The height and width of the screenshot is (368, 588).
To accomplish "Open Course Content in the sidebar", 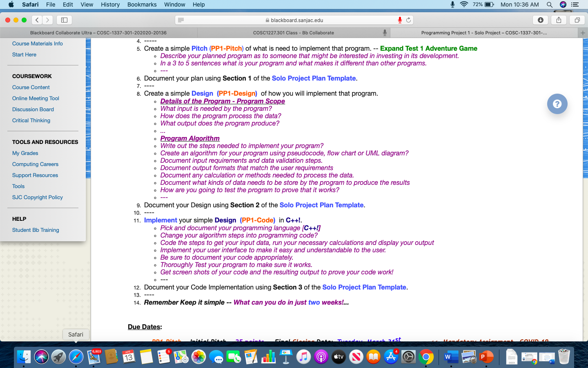I will tap(31, 87).
